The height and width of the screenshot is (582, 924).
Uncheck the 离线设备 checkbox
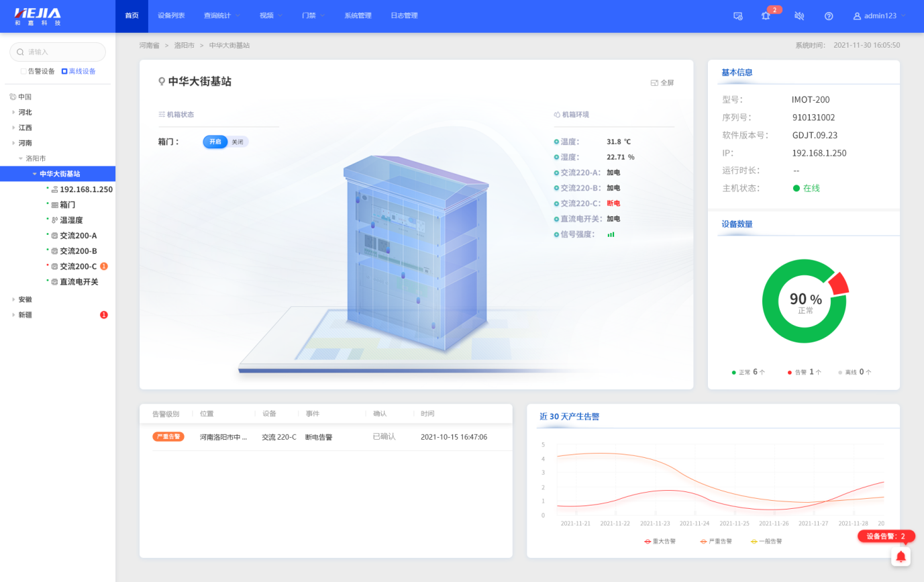pos(64,71)
